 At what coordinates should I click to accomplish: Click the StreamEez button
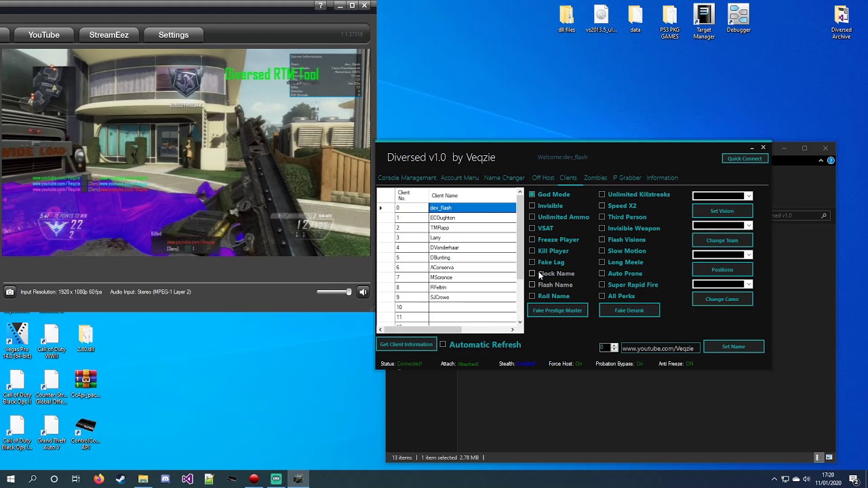(108, 35)
